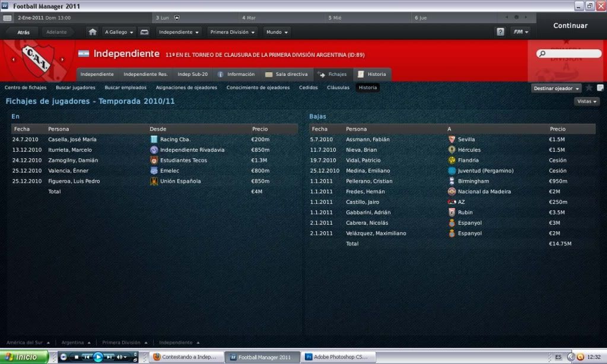The image size is (607, 364).
Task: Go back with the Atrás button
Action: click(23, 32)
